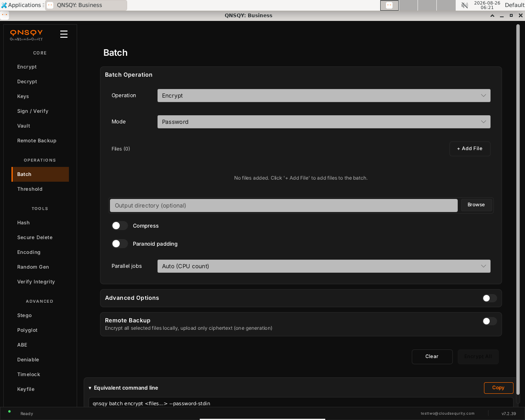This screenshot has width=525, height=420.
Task: Enable the Remote Backup toggle
Action: coord(489,321)
